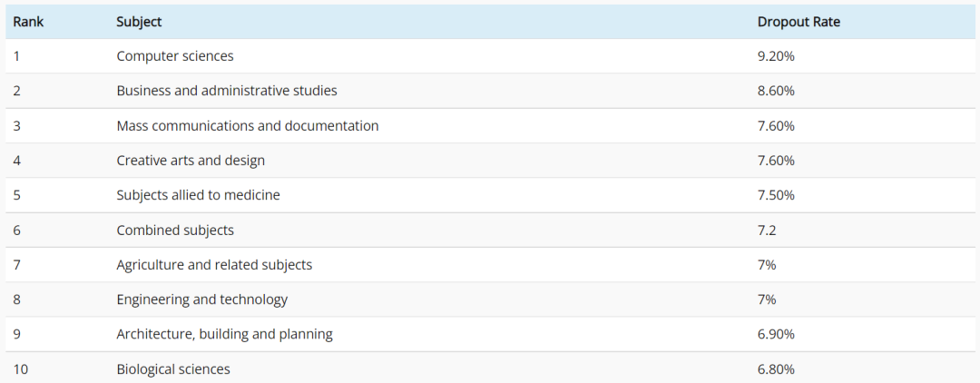Click Agriculture and related subjects cell

214,265
